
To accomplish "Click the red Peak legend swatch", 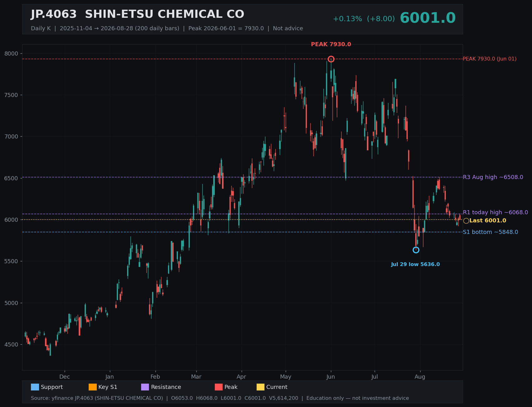I will pyautogui.click(x=219, y=387).
